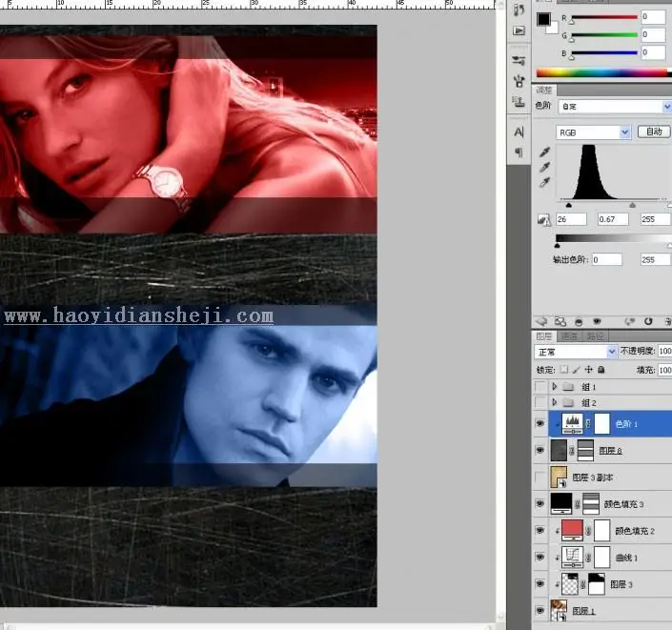Hide the 图层 1 layer eye
Image resolution: width=672 pixels, height=630 pixels.
[x=540, y=610]
